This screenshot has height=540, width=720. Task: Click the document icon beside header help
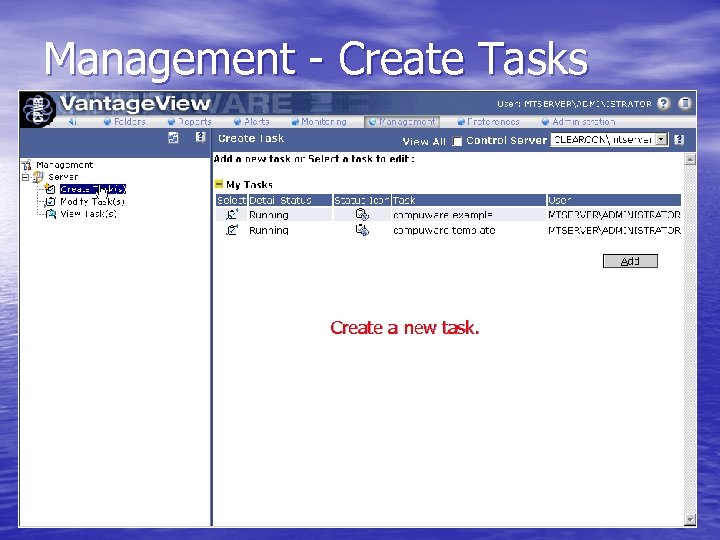point(685,104)
